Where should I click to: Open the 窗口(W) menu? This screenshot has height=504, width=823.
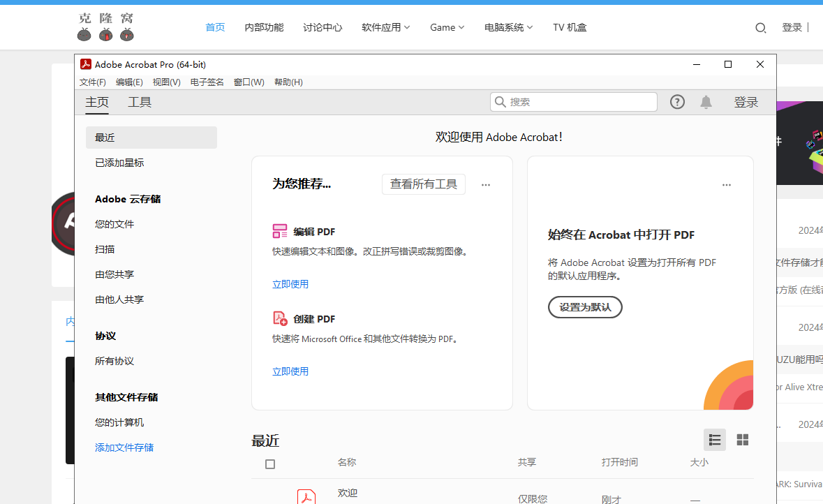(249, 82)
